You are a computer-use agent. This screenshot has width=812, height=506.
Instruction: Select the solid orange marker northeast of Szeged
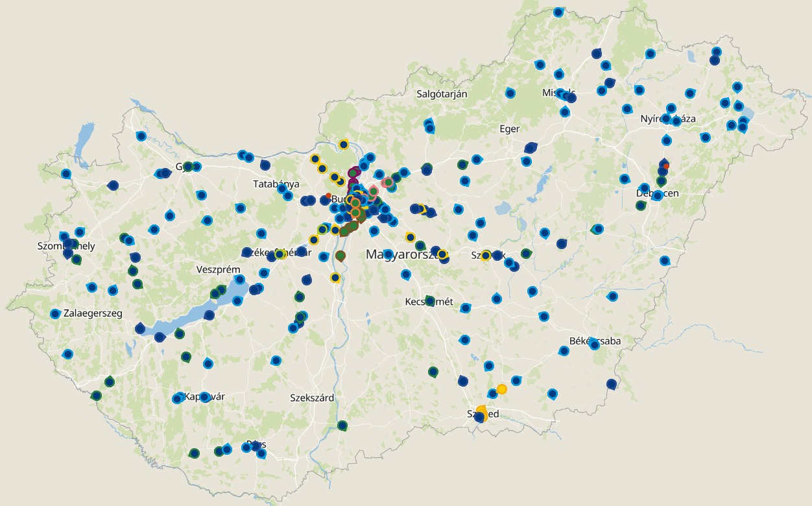(x=501, y=389)
